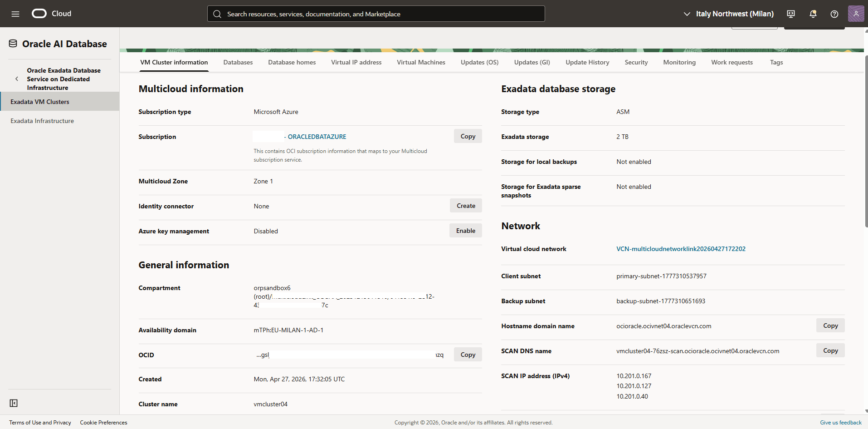Open Terms of Use and Privacy
Screen dimensions: 868x429
pos(40,423)
